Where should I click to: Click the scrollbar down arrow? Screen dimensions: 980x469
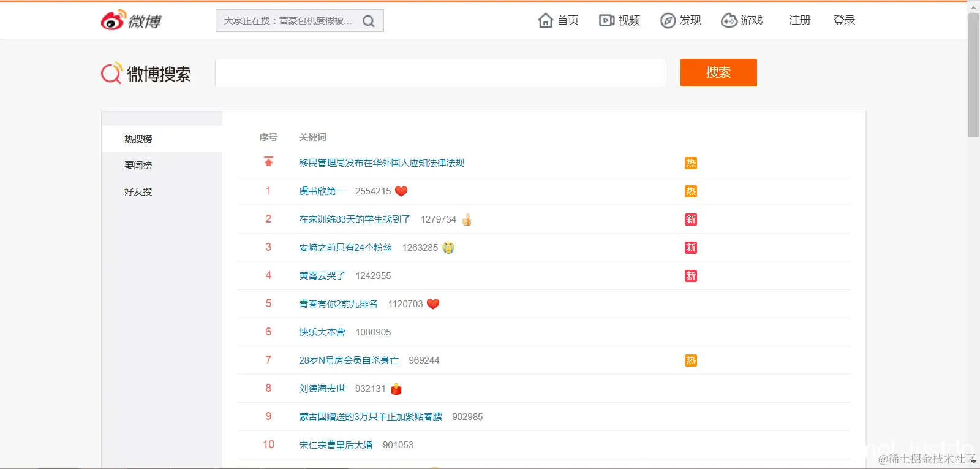[x=973, y=462]
